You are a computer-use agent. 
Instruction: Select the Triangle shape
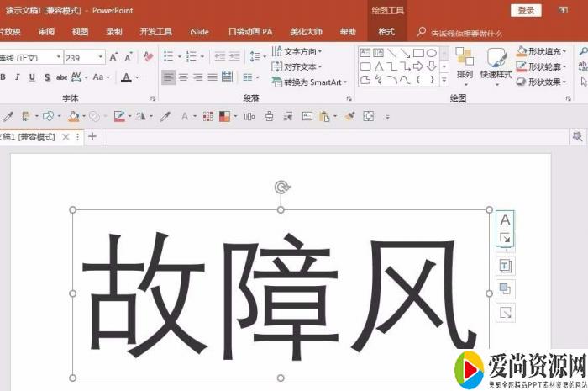point(379,66)
